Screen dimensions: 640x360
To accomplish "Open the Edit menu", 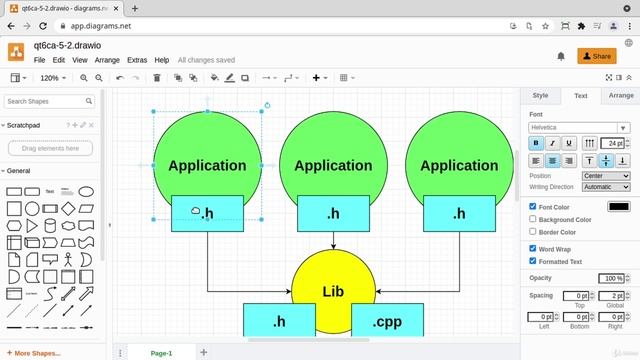I will 59,60.
